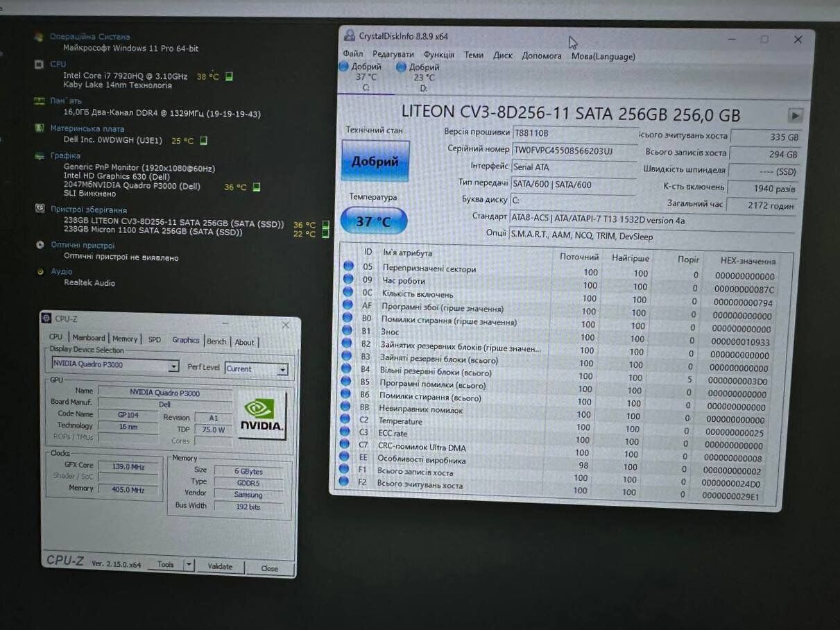Click the serial number field
This screenshot has width=840, height=630.
point(572,150)
